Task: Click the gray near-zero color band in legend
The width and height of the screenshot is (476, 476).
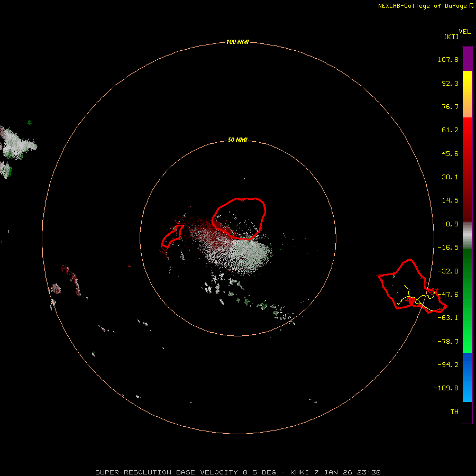Action: [467, 235]
